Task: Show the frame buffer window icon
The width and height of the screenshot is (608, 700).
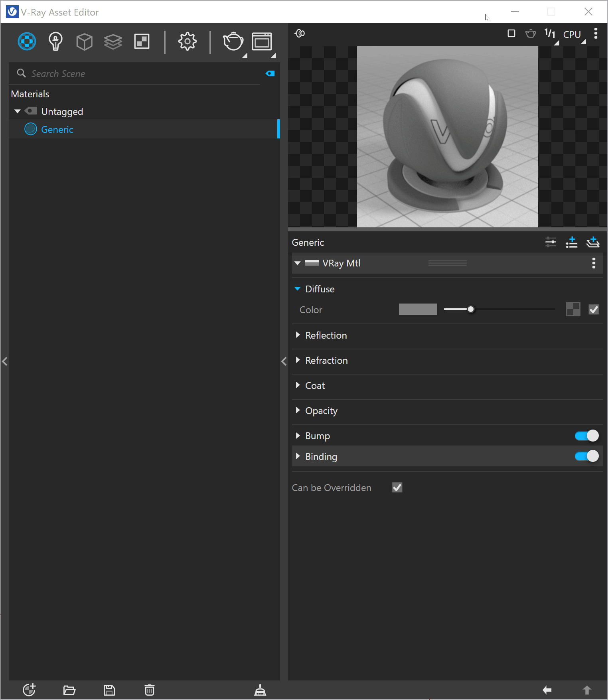Action: (262, 41)
